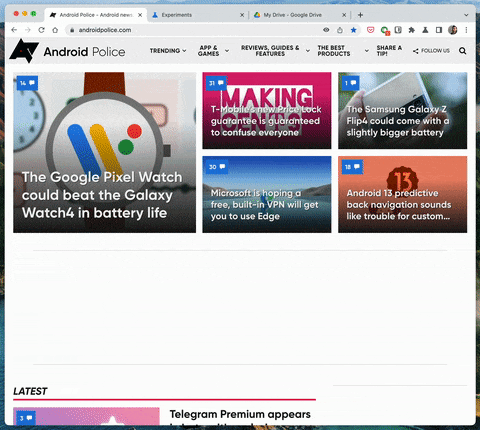Screen dimensions: 480x430
Task: Click the browser forward arrow
Action: pyautogui.click(x=28, y=30)
